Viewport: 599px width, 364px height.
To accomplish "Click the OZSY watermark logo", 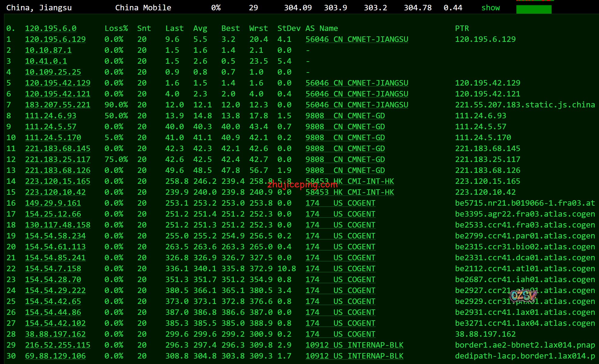I will point(523,296).
